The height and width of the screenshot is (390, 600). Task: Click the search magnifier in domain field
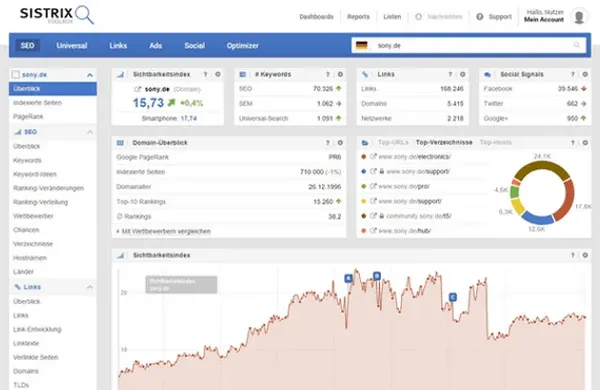(x=577, y=45)
